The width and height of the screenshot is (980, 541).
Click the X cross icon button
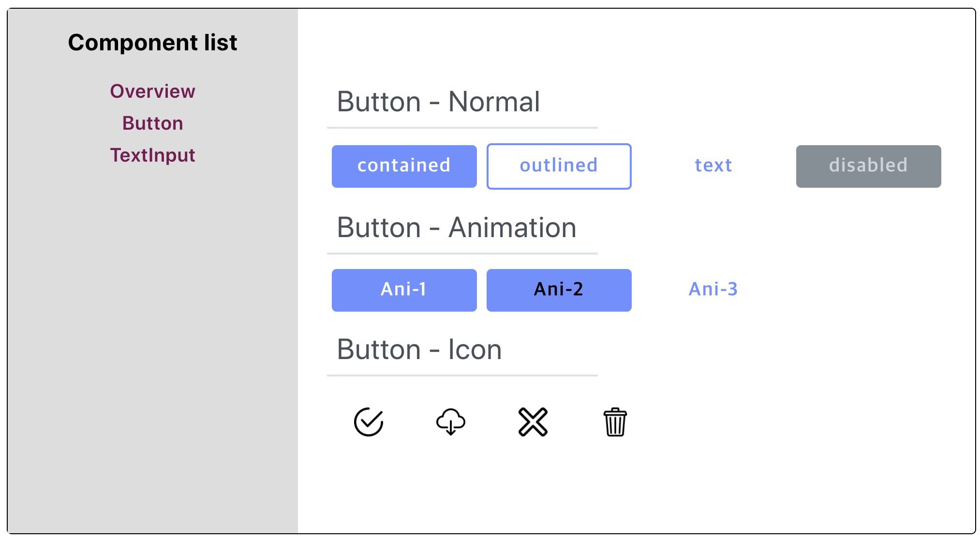pos(533,422)
